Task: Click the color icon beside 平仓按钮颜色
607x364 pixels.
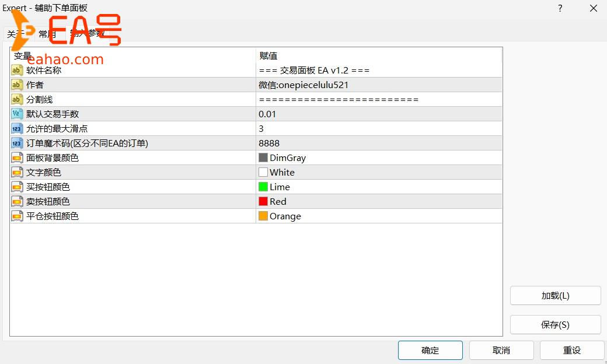Action: tap(17, 216)
